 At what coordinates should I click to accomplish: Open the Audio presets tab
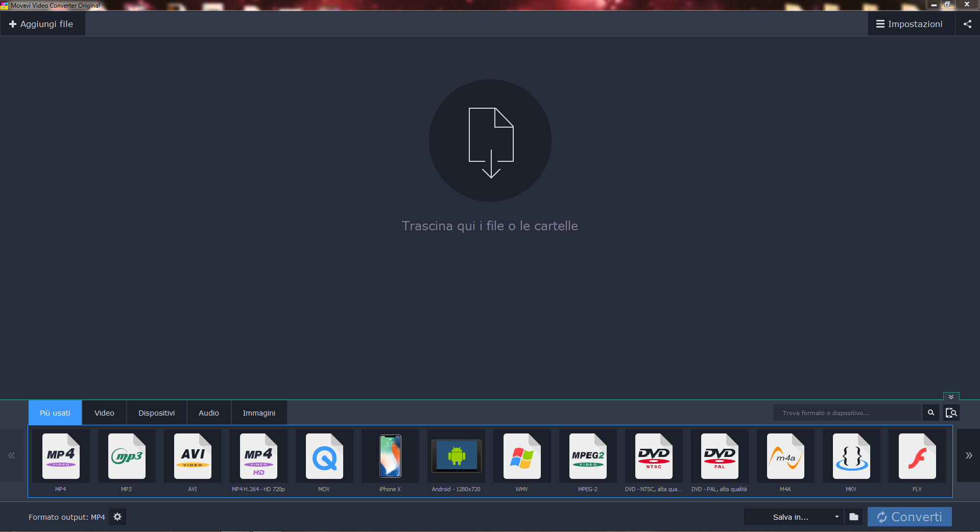point(208,413)
